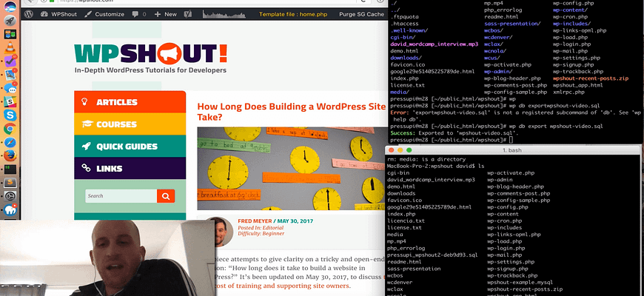This screenshot has height=296, width=644.
Task: Click Template file : home.php label
Action: pyautogui.click(x=293, y=14)
